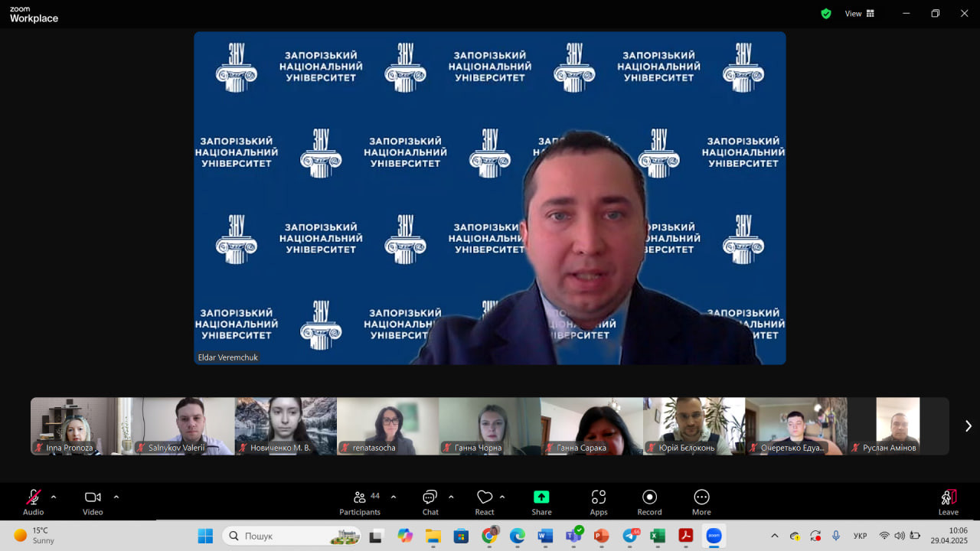Open the Zoom Apps panel
The height and width of the screenshot is (551, 980).
coord(599,502)
